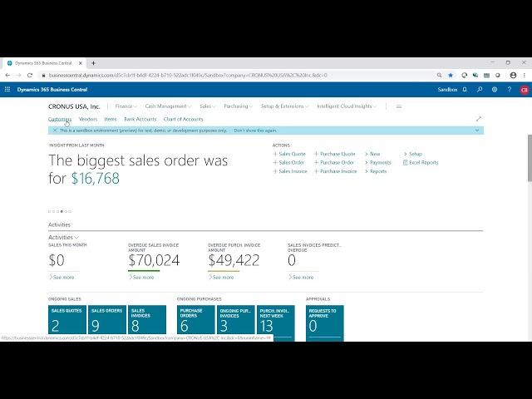Open the Chart of Accounts
Screen dimensions: 532x399
coord(183,119)
